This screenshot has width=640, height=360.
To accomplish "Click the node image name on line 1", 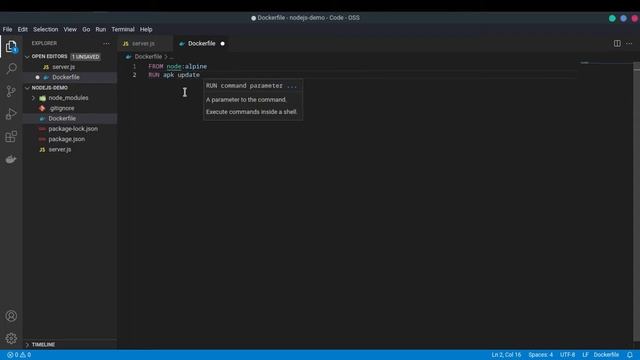I will 174,67.
